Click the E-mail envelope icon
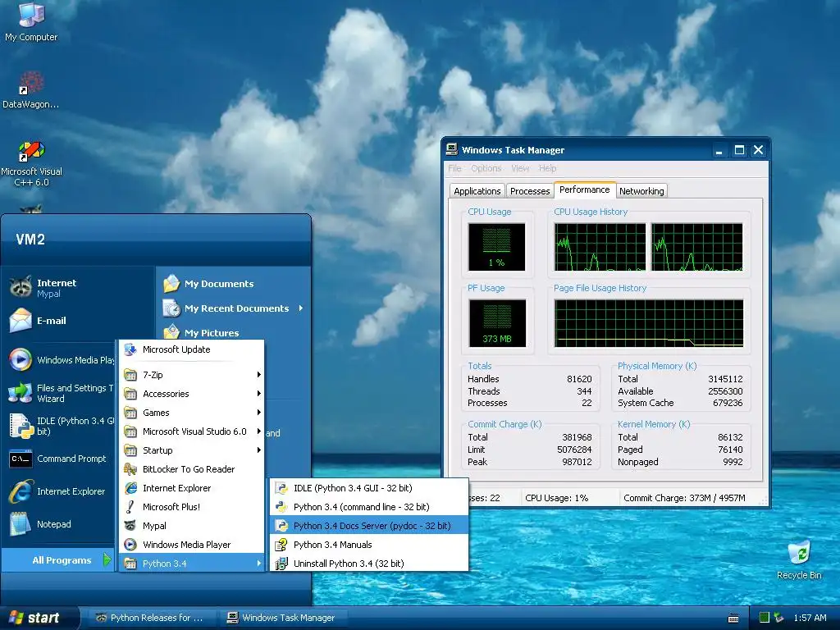The width and height of the screenshot is (840, 630). [x=21, y=321]
